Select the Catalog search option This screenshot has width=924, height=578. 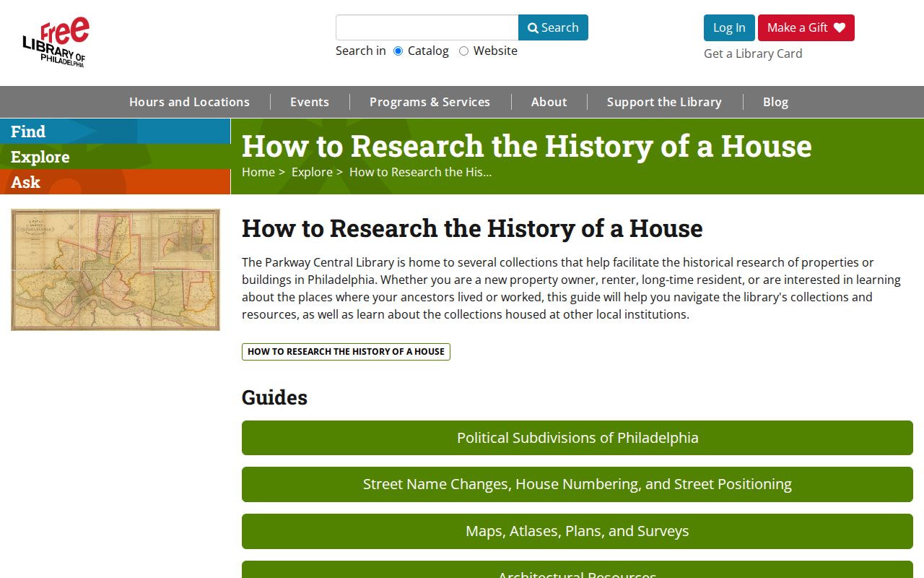(398, 51)
